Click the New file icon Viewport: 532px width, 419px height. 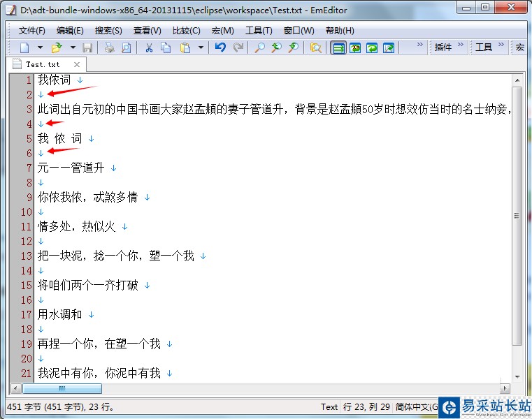click(24, 47)
